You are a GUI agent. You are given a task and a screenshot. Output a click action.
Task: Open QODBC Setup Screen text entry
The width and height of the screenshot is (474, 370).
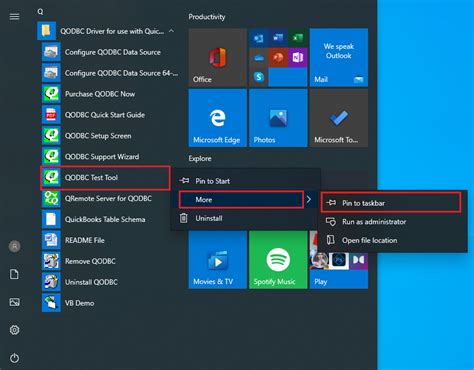[98, 136]
